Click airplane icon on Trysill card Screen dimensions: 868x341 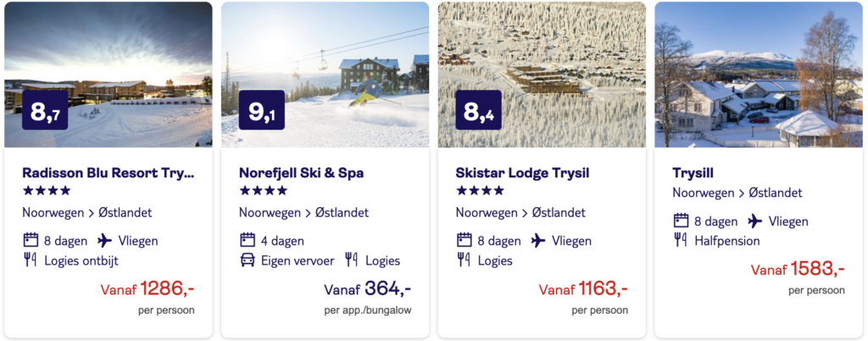click(x=755, y=221)
